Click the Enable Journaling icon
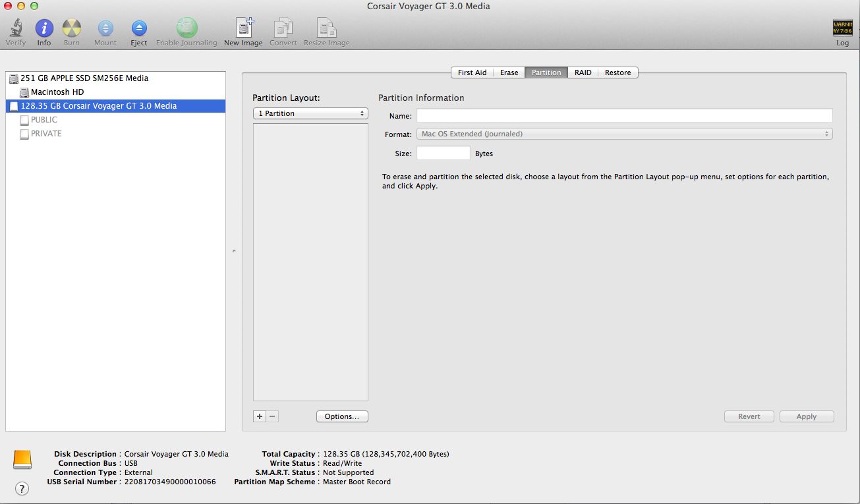Screen dimensions: 860x504 [x=186, y=28]
